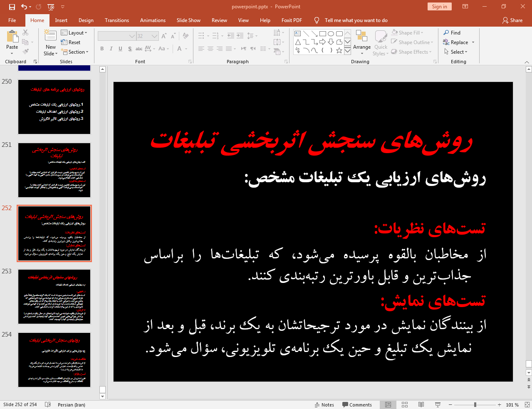Click the Cut scissors icon
The height and width of the screenshot is (409, 532).
pyautogui.click(x=25, y=32)
